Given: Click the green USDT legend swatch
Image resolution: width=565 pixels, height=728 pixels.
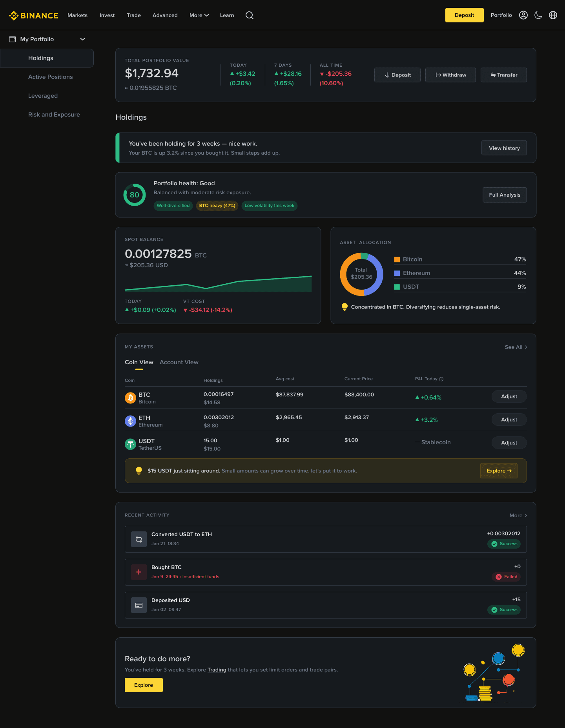Looking at the screenshot, I should pos(397,287).
